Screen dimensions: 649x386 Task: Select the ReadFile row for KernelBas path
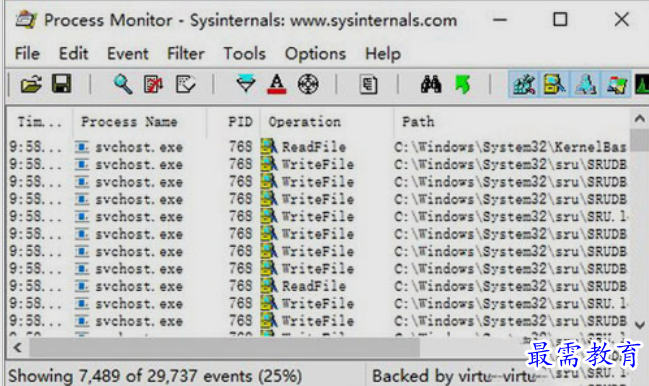(318, 147)
